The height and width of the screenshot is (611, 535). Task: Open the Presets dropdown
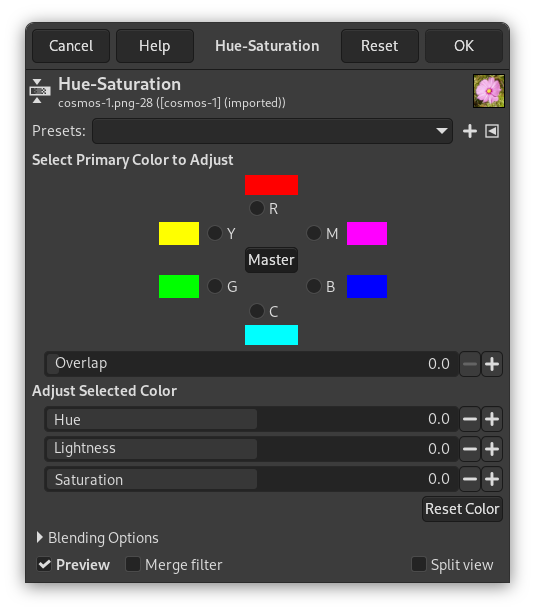pyautogui.click(x=272, y=131)
